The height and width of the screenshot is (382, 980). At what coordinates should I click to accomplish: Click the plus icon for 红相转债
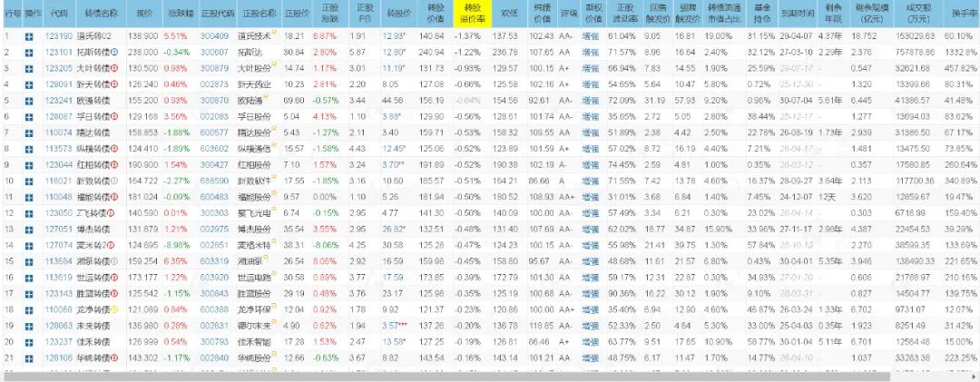pyautogui.click(x=29, y=164)
